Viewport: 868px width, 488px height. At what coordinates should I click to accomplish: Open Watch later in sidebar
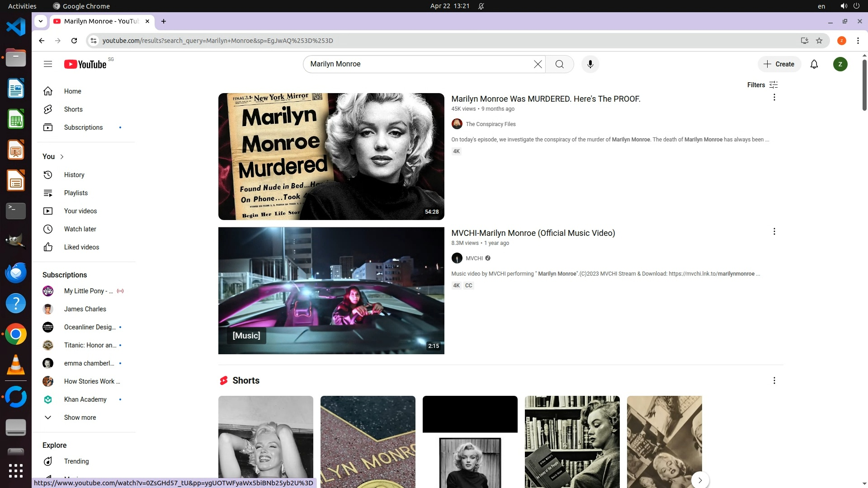click(x=80, y=229)
